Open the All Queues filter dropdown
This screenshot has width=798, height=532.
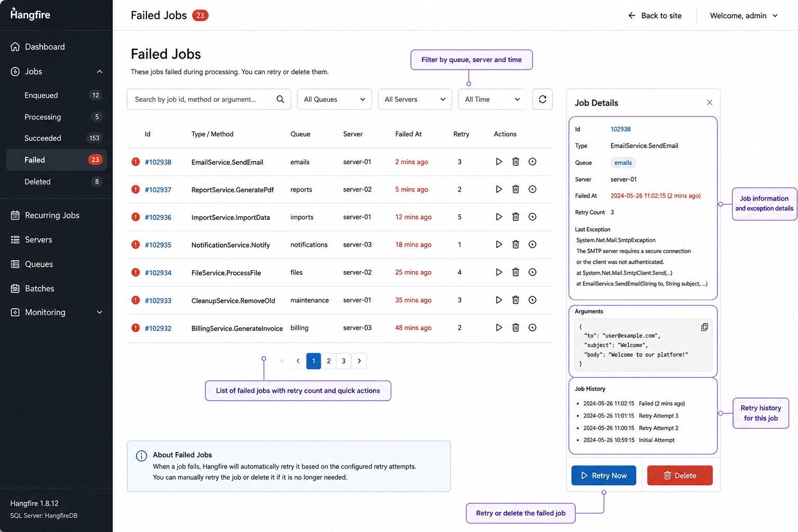click(x=335, y=99)
